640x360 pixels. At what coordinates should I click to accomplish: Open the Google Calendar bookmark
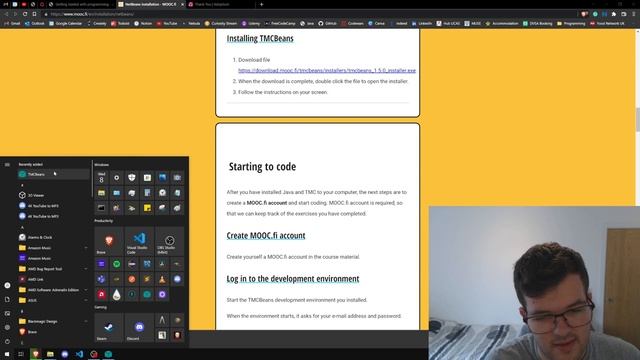click(x=65, y=24)
